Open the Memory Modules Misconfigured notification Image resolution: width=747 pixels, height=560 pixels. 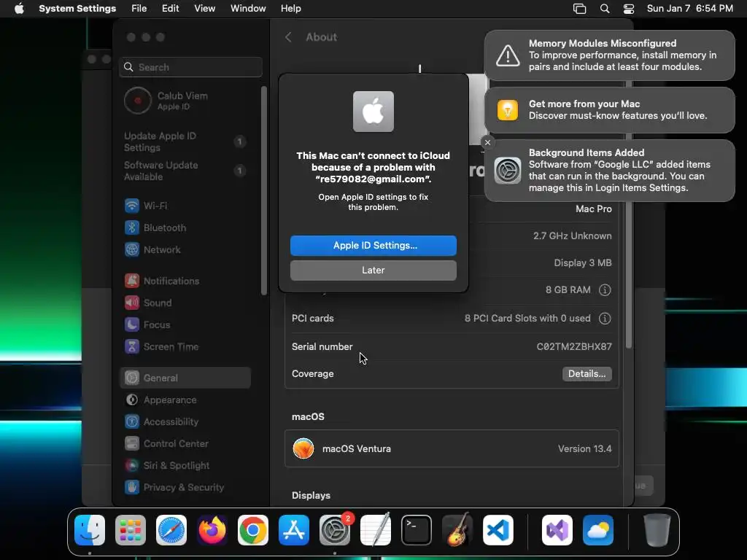[x=610, y=55]
